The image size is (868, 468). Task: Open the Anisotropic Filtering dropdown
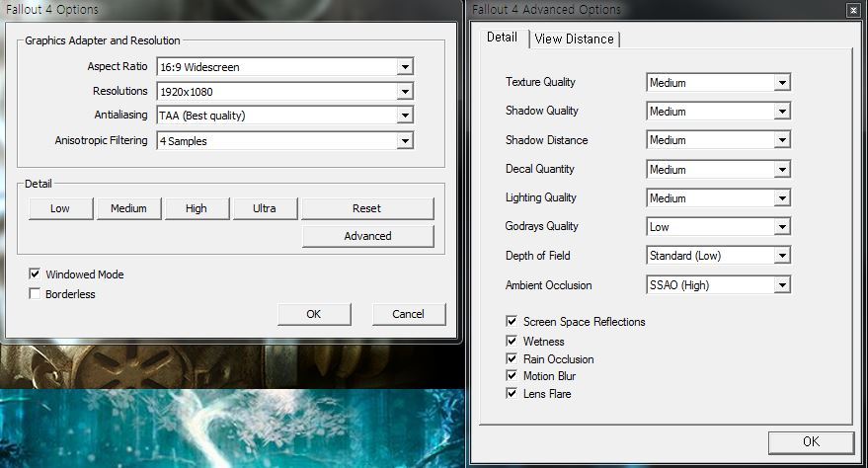click(285, 140)
